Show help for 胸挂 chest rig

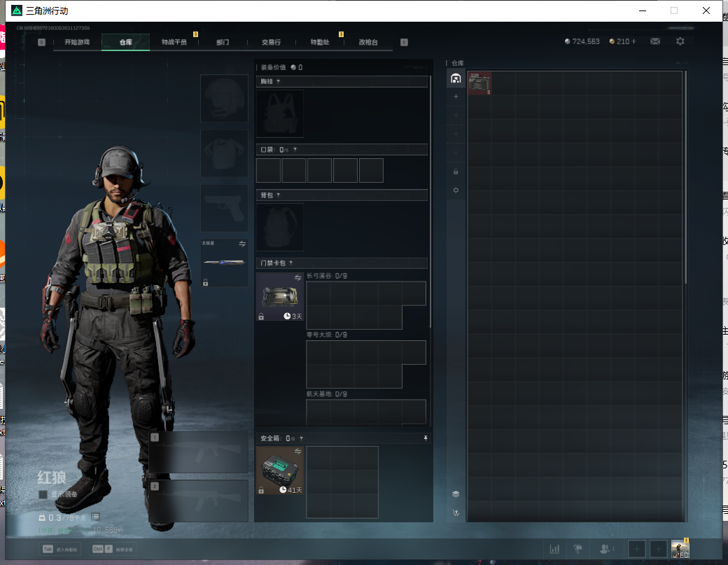[x=278, y=82]
